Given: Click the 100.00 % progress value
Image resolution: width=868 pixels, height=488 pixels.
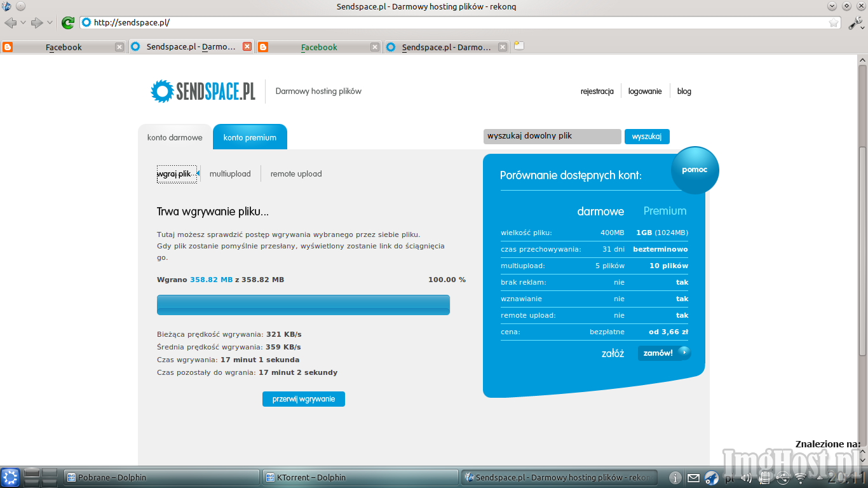Looking at the screenshot, I should pyautogui.click(x=447, y=280).
